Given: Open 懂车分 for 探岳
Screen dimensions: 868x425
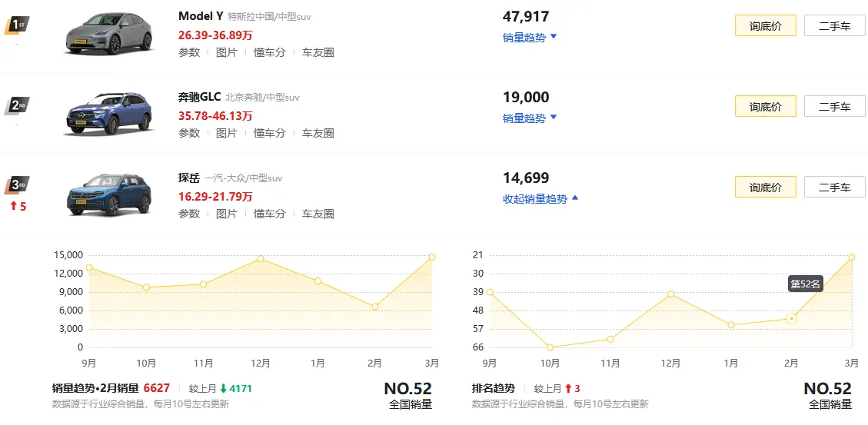Looking at the screenshot, I should coord(270,214).
